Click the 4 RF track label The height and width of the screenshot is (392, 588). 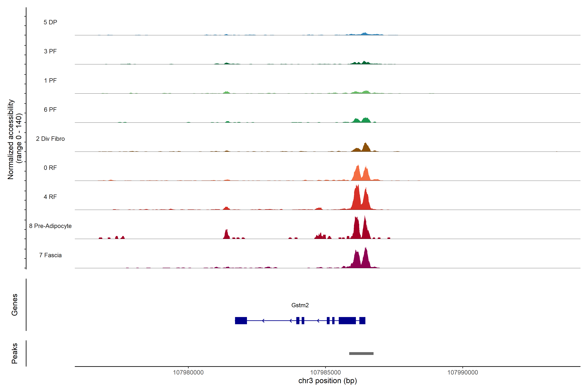pos(50,197)
